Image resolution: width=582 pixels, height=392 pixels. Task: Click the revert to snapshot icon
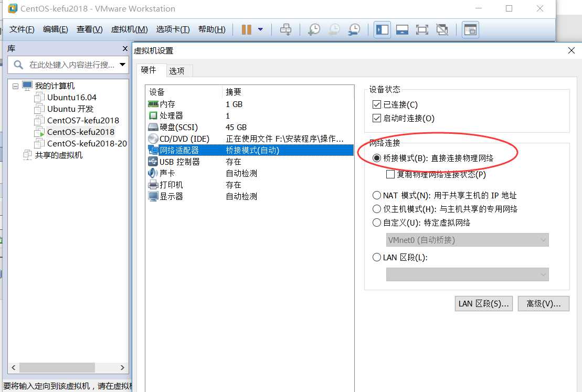(334, 29)
